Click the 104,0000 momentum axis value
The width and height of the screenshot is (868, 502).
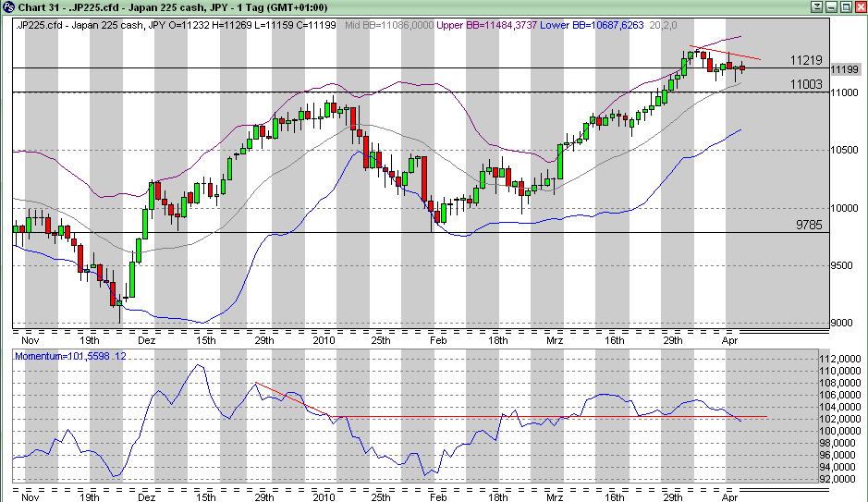pyautogui.click(x=839, y=407)
